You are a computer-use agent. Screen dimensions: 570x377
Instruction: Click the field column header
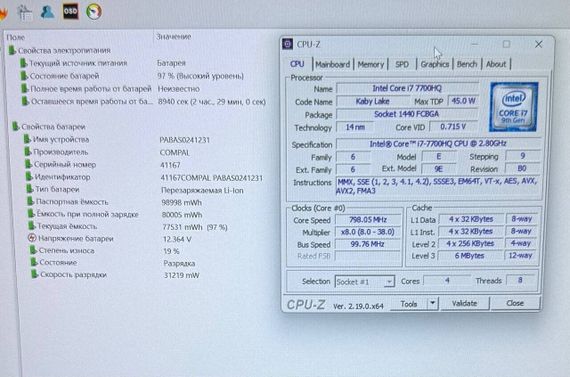pyautogui.click(x=16, y=37)
